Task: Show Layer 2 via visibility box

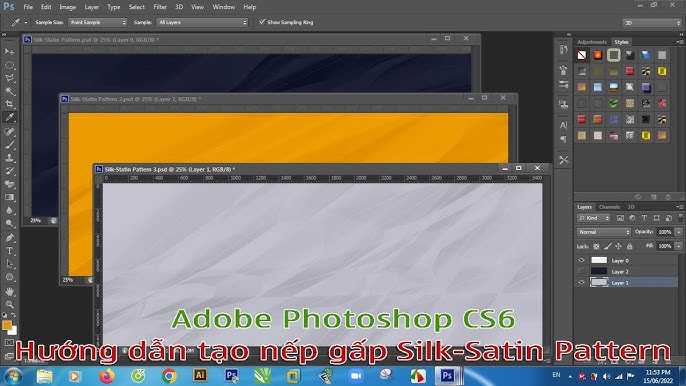Action: click(581, 272)
